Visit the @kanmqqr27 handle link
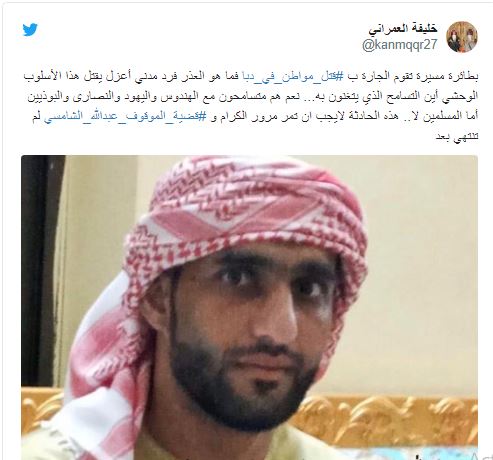This screenshot has width=493, height=460. tap(400, 45)
